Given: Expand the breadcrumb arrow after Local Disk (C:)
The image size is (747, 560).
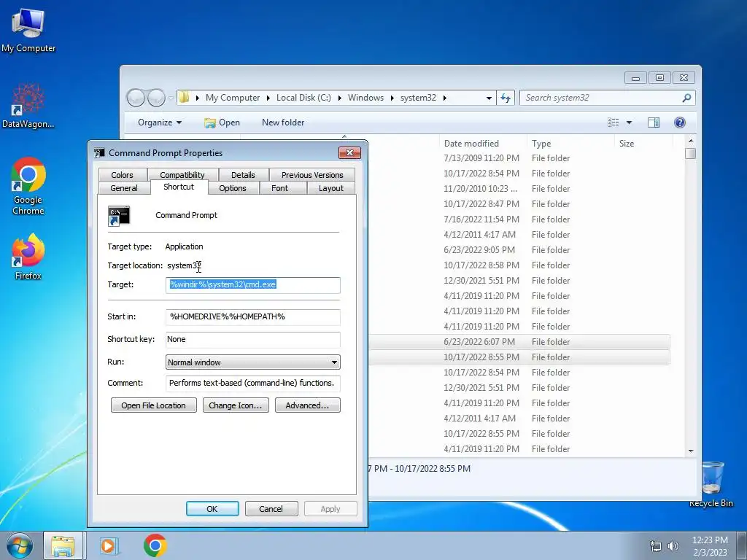Looking at the screenshot, I should tap(340, 98).
